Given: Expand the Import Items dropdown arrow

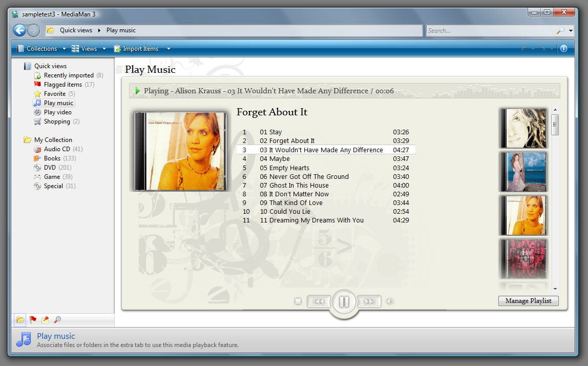Looking at the screenshot, I should tap(169, 49).
